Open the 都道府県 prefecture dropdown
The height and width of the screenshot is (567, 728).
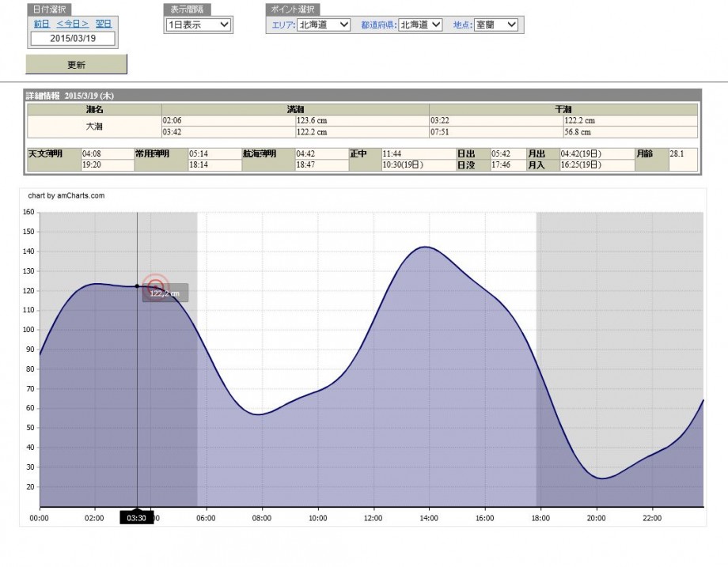pos(420,25)
